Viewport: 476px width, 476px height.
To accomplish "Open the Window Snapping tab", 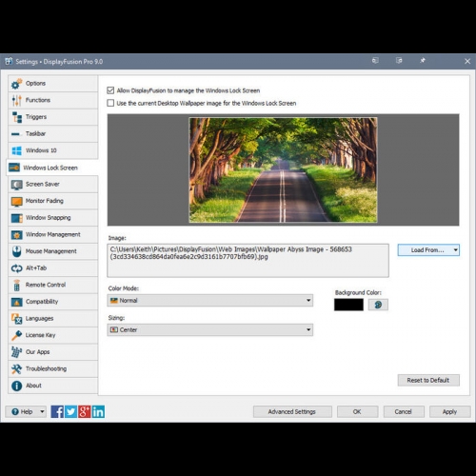I will coord(53,218).
